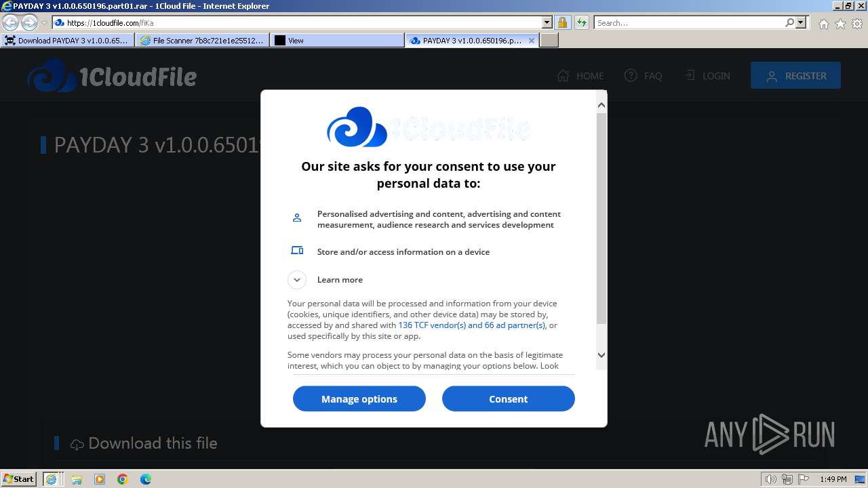Screen dimensions: 868x488
Task: Open the HOME navigation link
Action: [580, 76]
